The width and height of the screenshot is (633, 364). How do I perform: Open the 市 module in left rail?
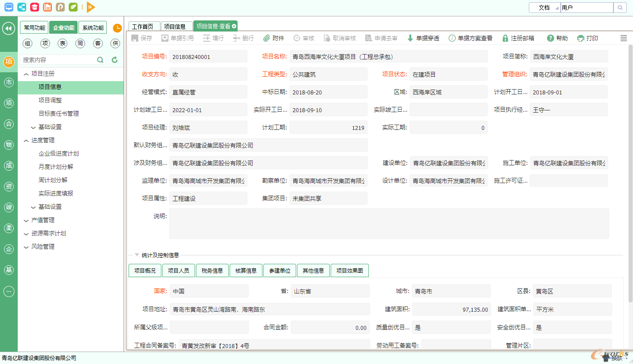pos(8,82)
